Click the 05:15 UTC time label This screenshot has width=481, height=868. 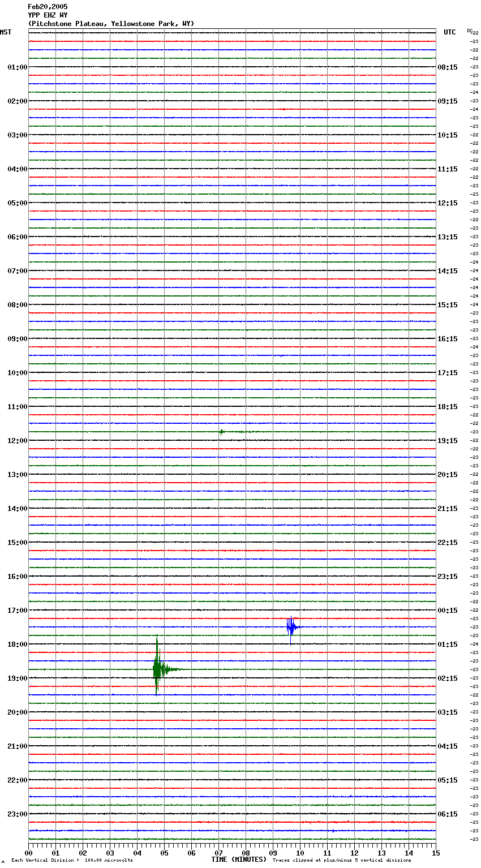pyautogui.click(x=448, y=780)
